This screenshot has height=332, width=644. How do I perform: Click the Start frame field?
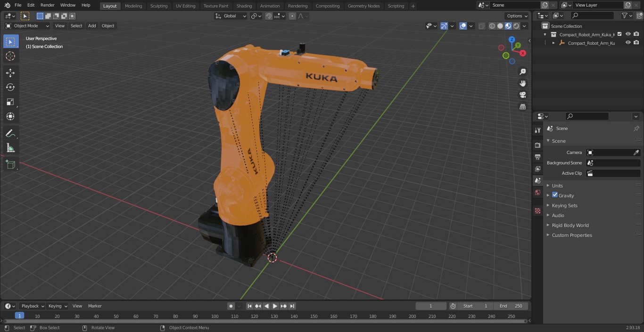(475, 306)
